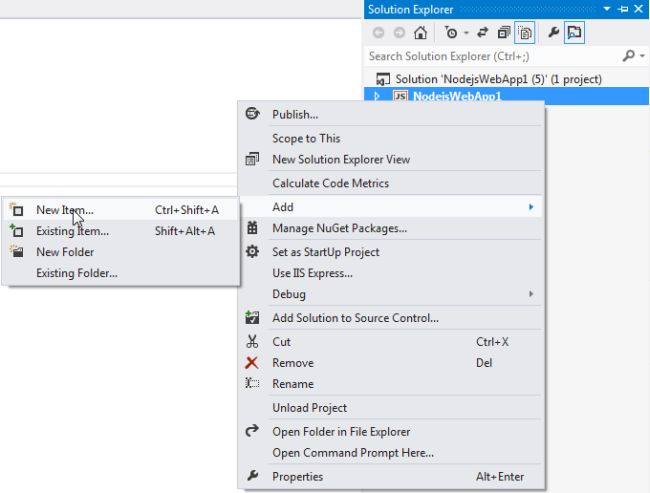Click the New Folder icon
Screen dimensions: 650x493
[17, 251]
